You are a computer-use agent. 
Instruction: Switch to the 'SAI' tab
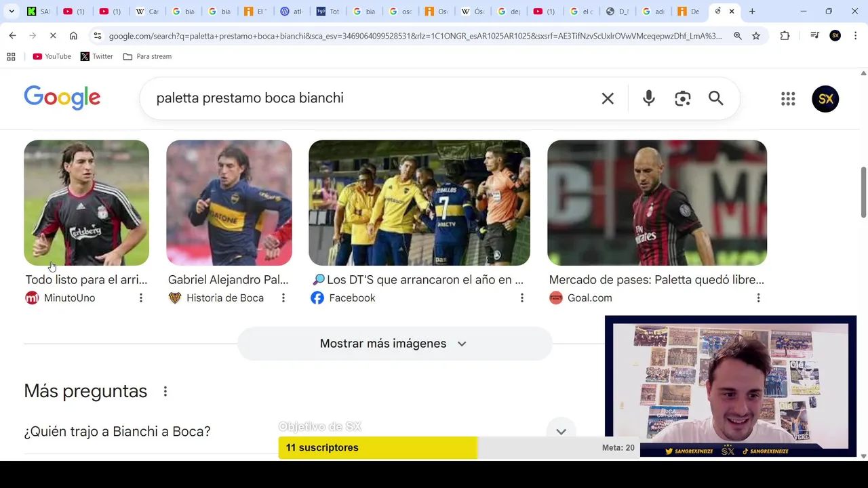(x=39, y=12)
